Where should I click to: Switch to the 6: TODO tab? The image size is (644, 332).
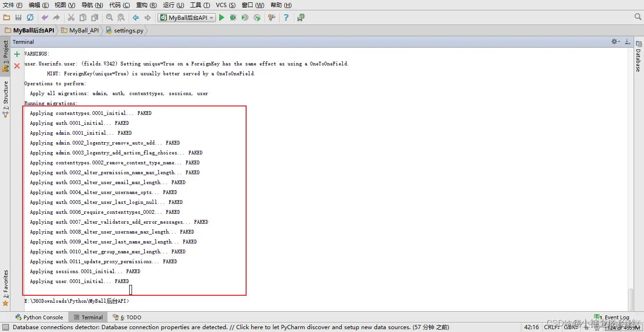(x=127, y=317)
